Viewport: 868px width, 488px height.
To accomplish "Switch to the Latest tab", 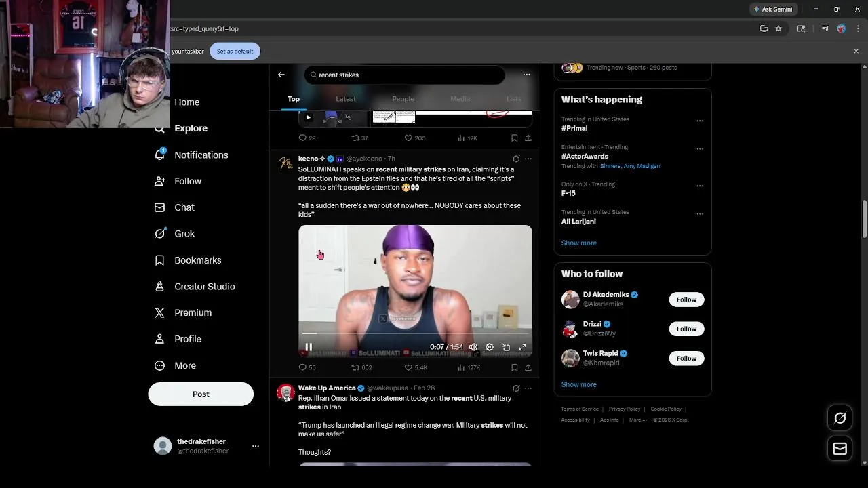I will pyautogui.click(x=346, y=99).
